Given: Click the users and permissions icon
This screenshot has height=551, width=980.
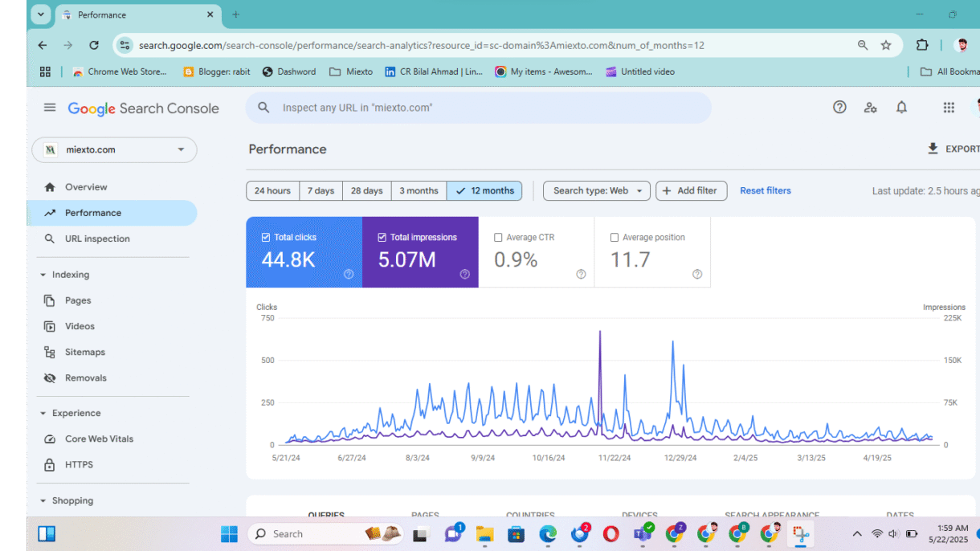Looking at the screenshot, I should pos(870,108).
